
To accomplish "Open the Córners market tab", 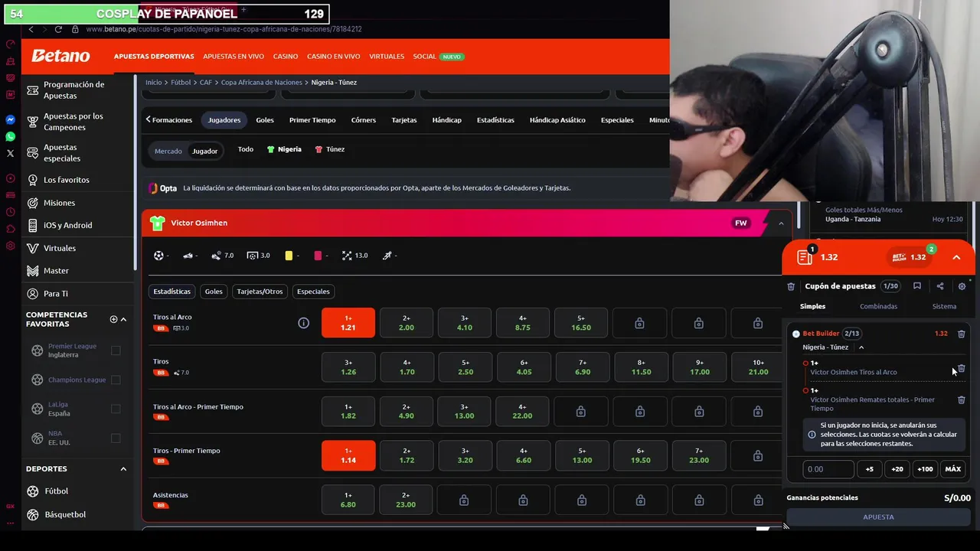I will [364, 120].
